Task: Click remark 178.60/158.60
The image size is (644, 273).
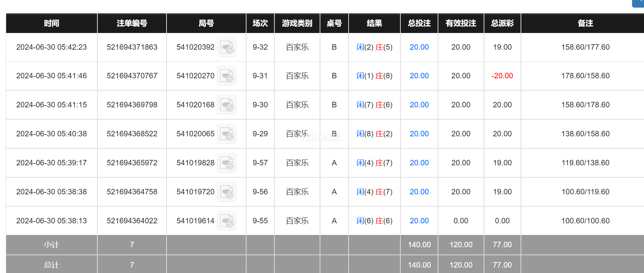Action: (585, 76)
